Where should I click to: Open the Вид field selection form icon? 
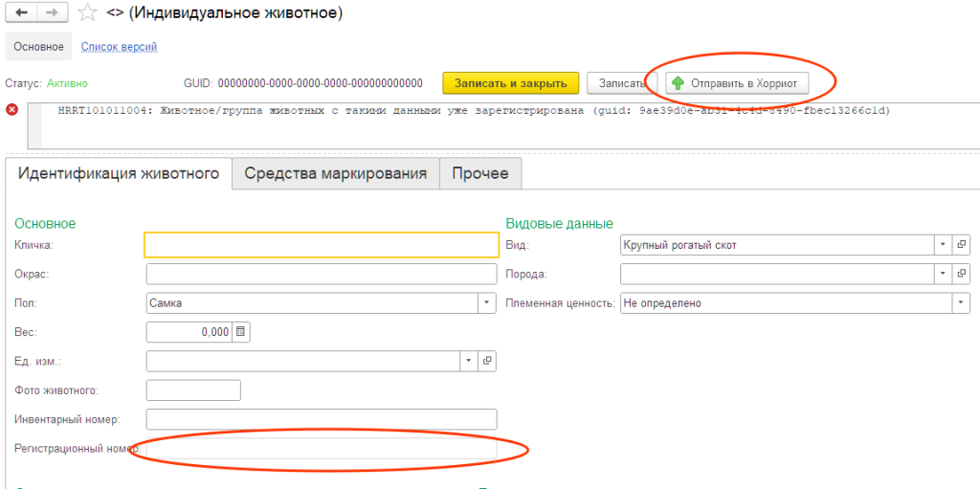coord(962,245)
